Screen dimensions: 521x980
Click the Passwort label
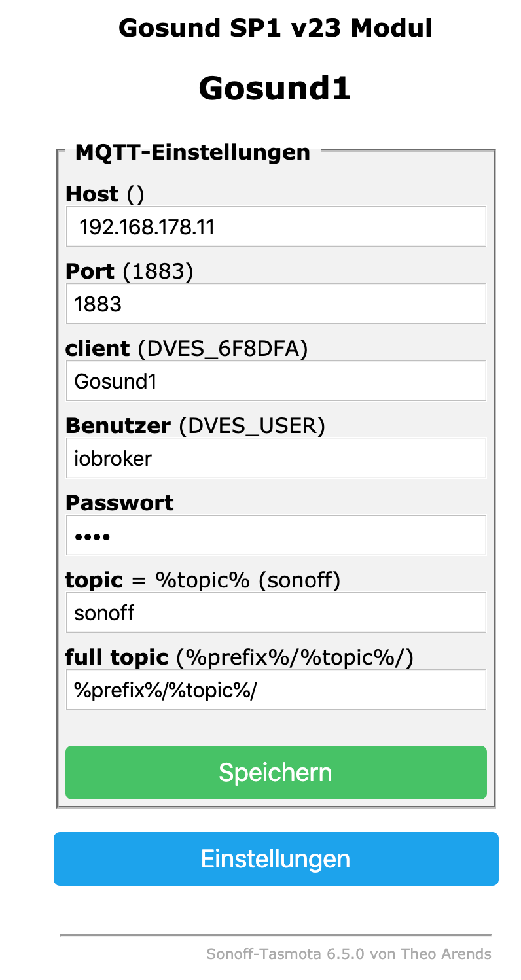pyautogui.click(x=120, y=503)
